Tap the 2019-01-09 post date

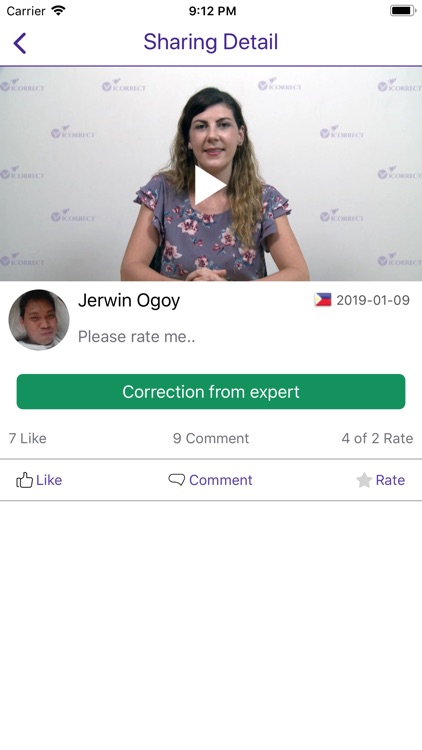pyautogui.click(x=373, y=300)
